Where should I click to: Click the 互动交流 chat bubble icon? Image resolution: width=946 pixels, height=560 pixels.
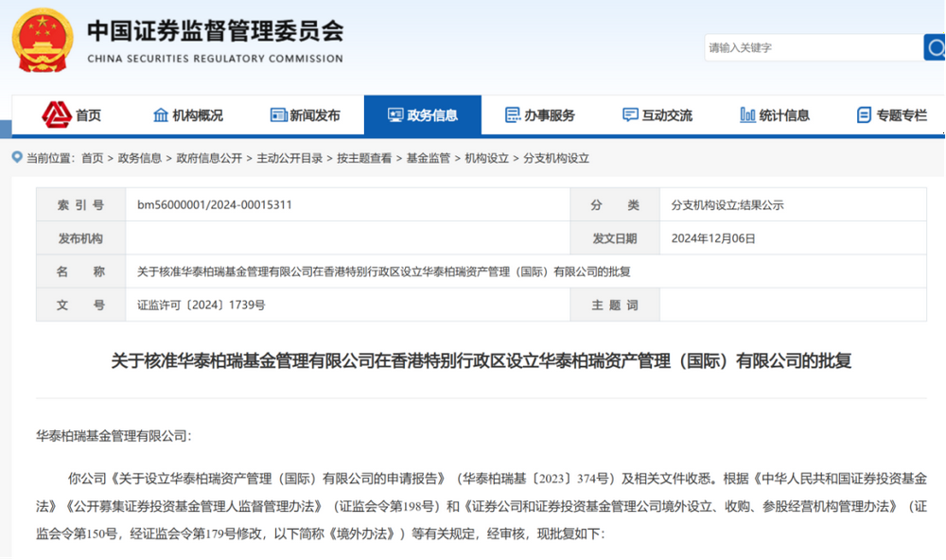point(630,115)
